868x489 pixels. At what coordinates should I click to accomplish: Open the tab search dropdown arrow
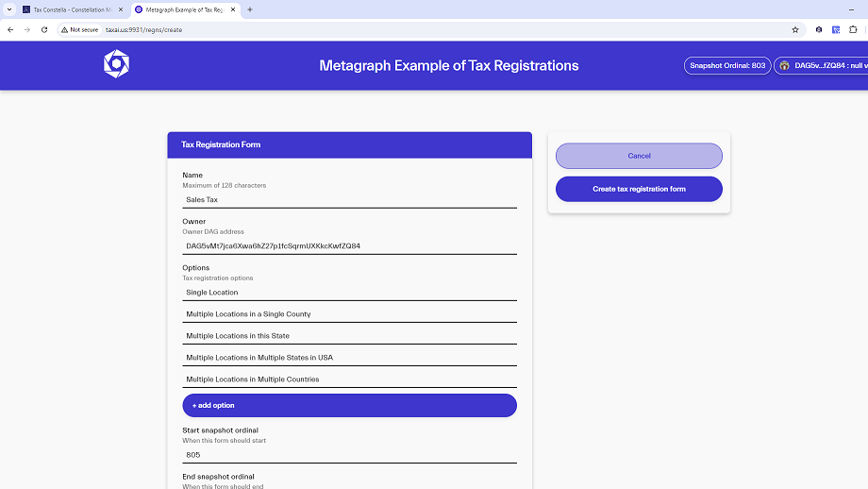[x=9, y=9]
